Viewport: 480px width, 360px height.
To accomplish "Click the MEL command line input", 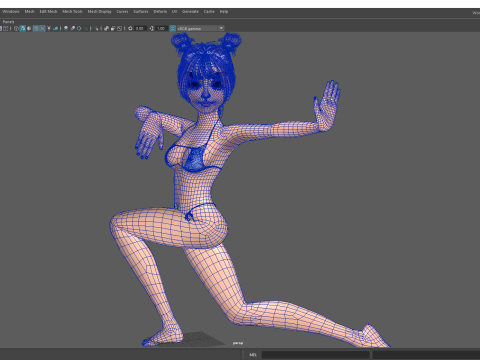I will pos(315,355).
